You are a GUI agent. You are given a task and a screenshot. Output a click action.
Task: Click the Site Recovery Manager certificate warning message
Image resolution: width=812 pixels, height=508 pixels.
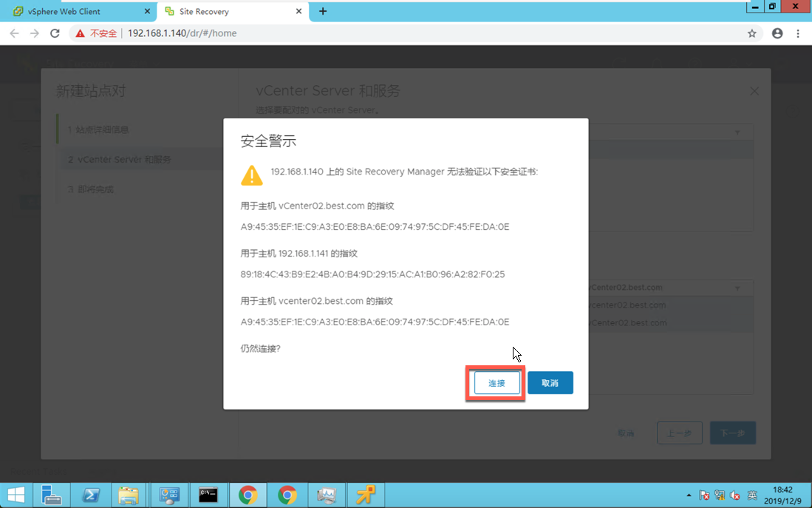point(404,172)
